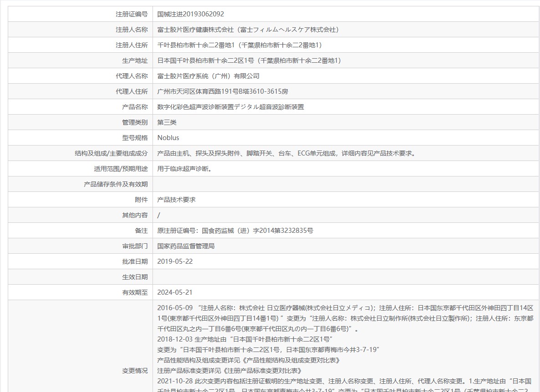Select expiry date 2024-05-21
Screen dimensions: 540x392
pyautogui.click(x=175, y=292)
